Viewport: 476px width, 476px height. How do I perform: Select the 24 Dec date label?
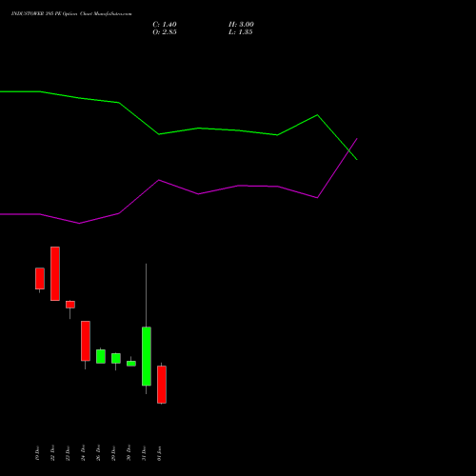pyautogui.click(x=83, y=453)
